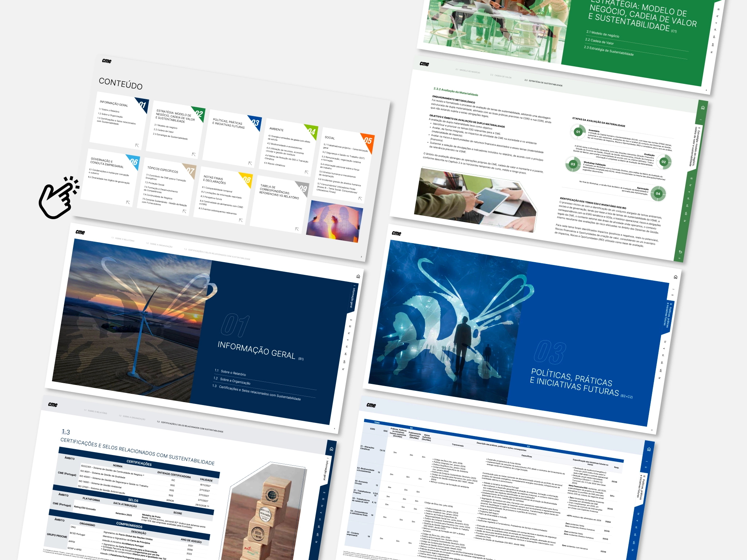Image resolution: width=747 pixels, height=560 pixels.
Task: Click cme logo on the 1.3 certifications page
Action: click(53, 404)
